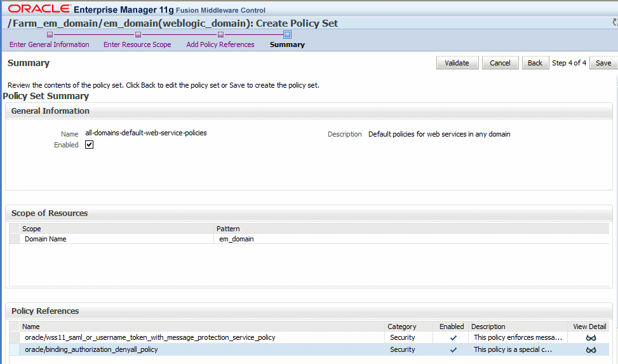618x364 pixels.
Task: View detail glasses icon for wss11_saml policy
Action: [x=591, y=337]
